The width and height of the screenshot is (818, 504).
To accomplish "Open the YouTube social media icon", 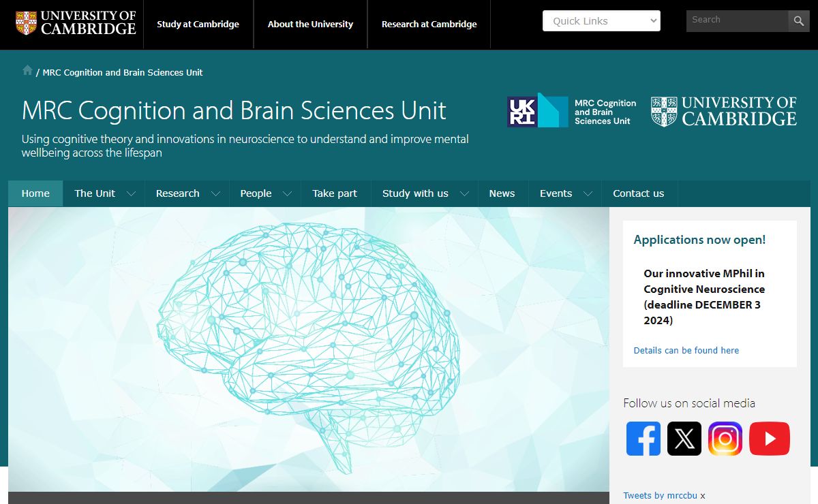I will coord(770,439).
